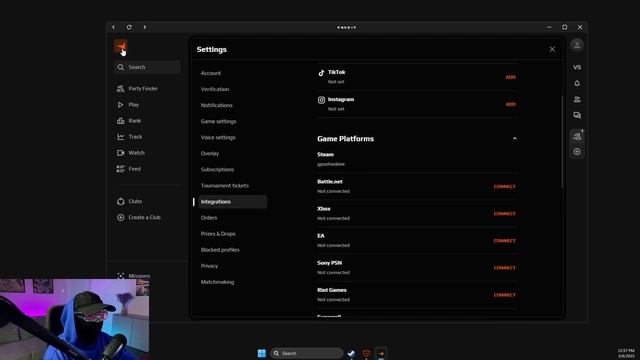Click the Settings panel scrollbar
Screen dimensions: 640x360
(x=562, y=142)
